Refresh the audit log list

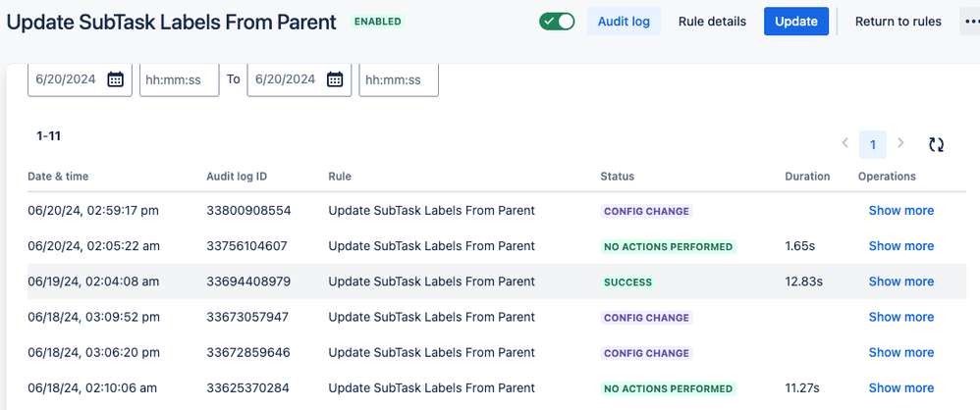pyautogui.click(x=937, y=144)
